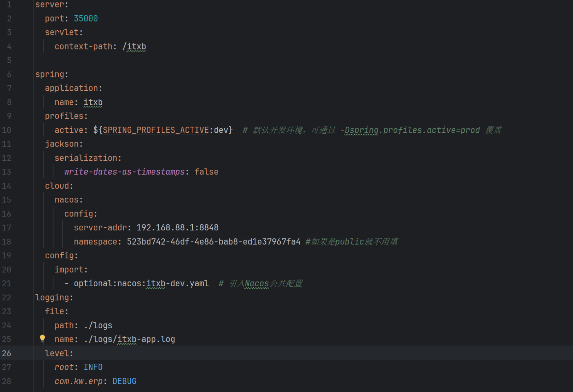The height and width of the screenshot is (392, 573).
Task: Click the SPRING_PROFILES_ACTIVE variable on line 10
Action: point(155,130)
